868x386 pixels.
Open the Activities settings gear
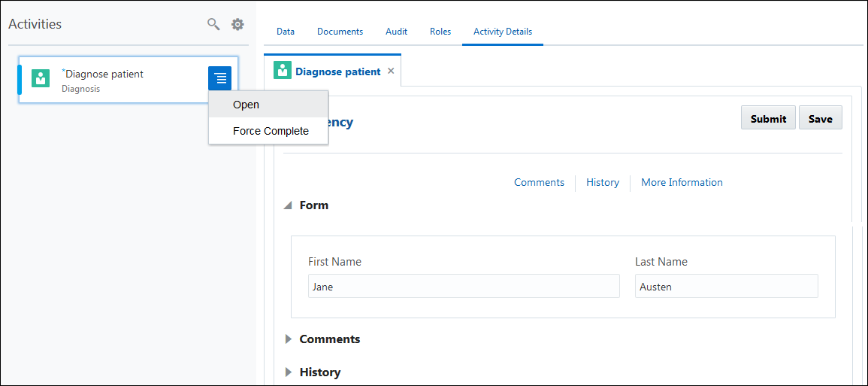tap(237, 24)
